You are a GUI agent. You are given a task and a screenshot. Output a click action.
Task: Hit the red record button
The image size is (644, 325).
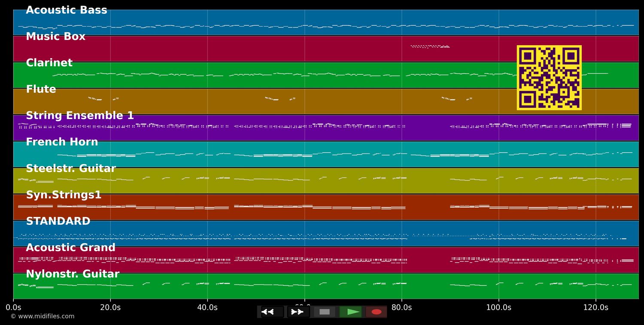(x=377, y=312)
